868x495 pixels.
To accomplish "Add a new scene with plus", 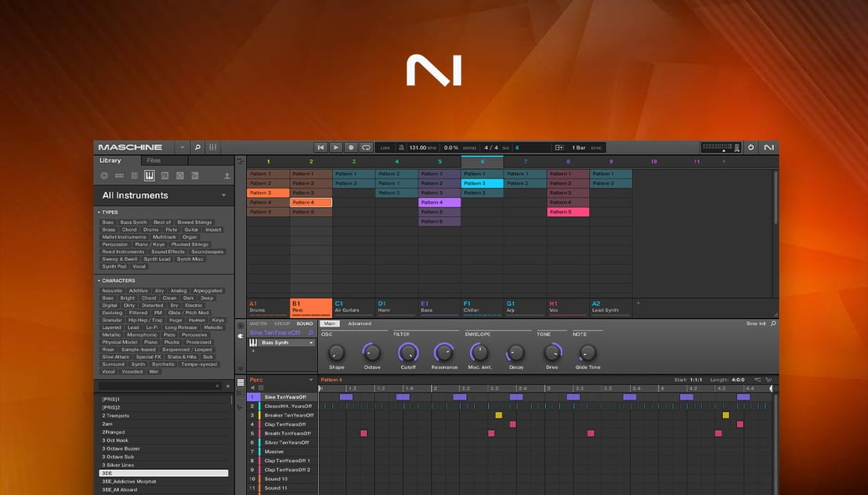I will tap(724, 161).
